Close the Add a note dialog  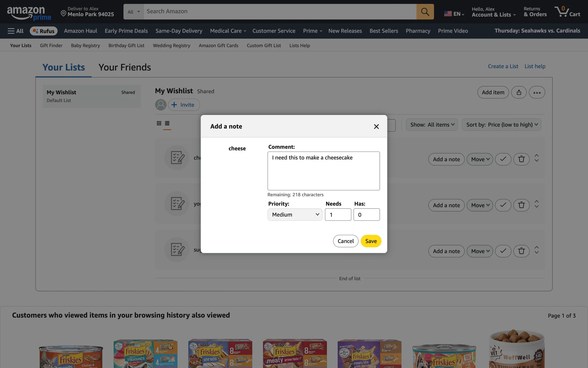click(x=376, y=127)
